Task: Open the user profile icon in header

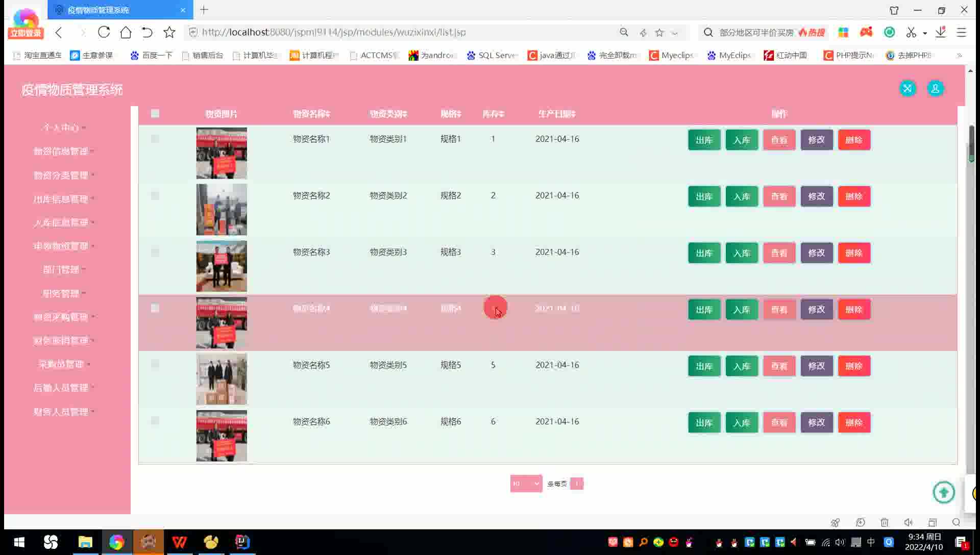Action: pos(935,89)
